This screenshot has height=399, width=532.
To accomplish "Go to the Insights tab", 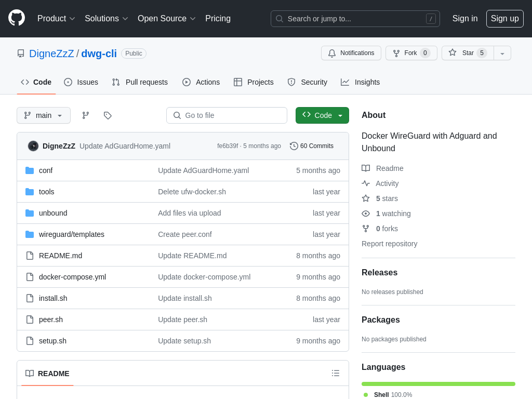I will (x=361, y=82).
